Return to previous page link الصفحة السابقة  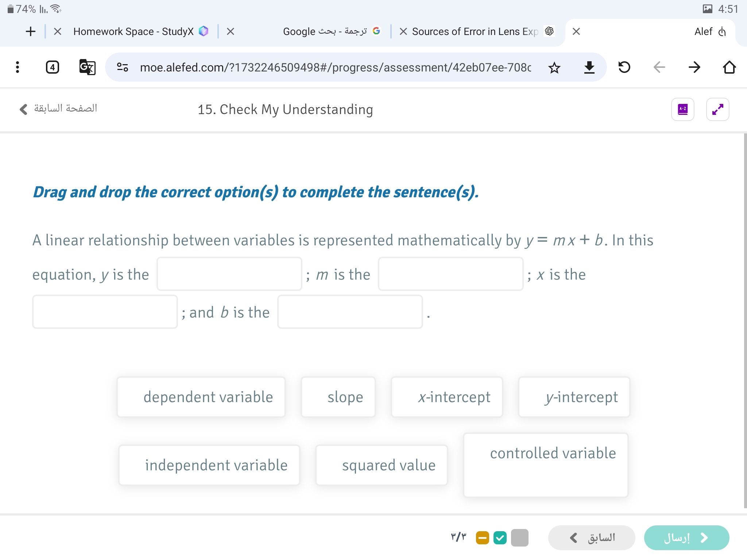[x=58, y=109]
